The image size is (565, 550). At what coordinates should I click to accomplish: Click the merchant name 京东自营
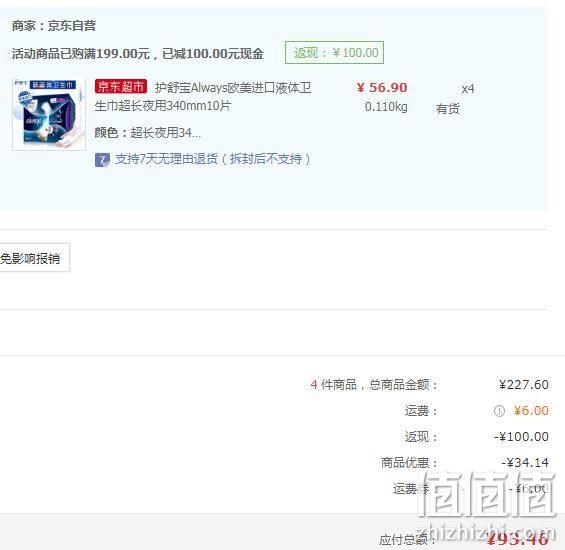coord(72,26)
